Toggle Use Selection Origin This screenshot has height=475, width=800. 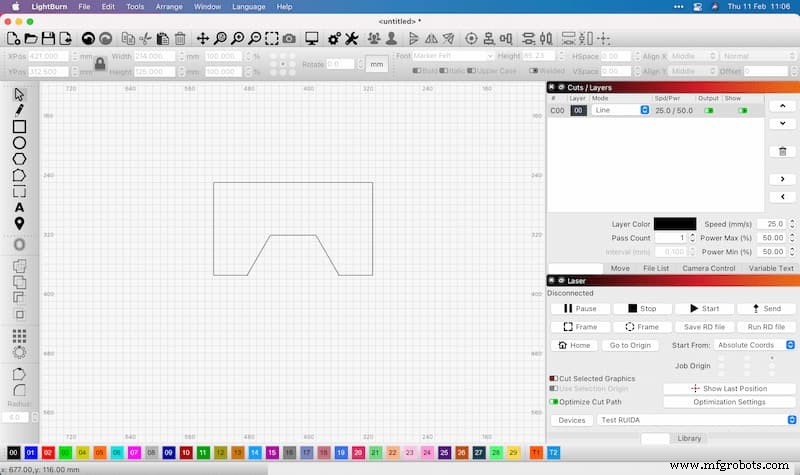pyautogui.click(x=553, y=388)
